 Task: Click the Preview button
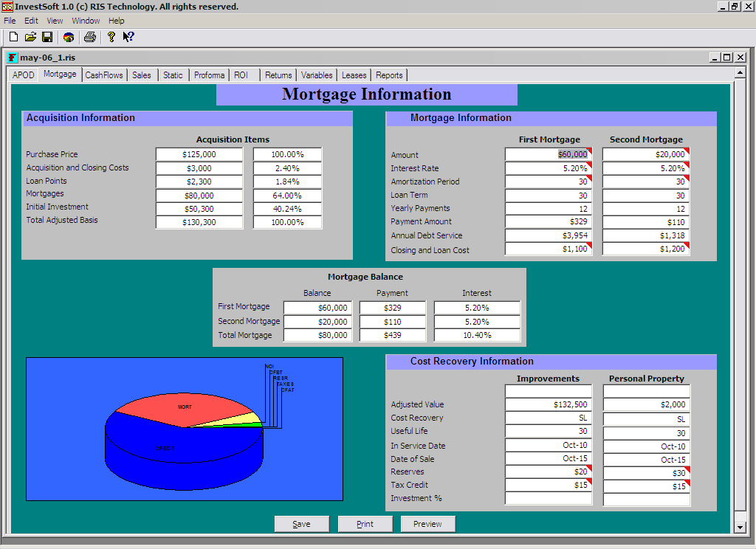point(427,524)
